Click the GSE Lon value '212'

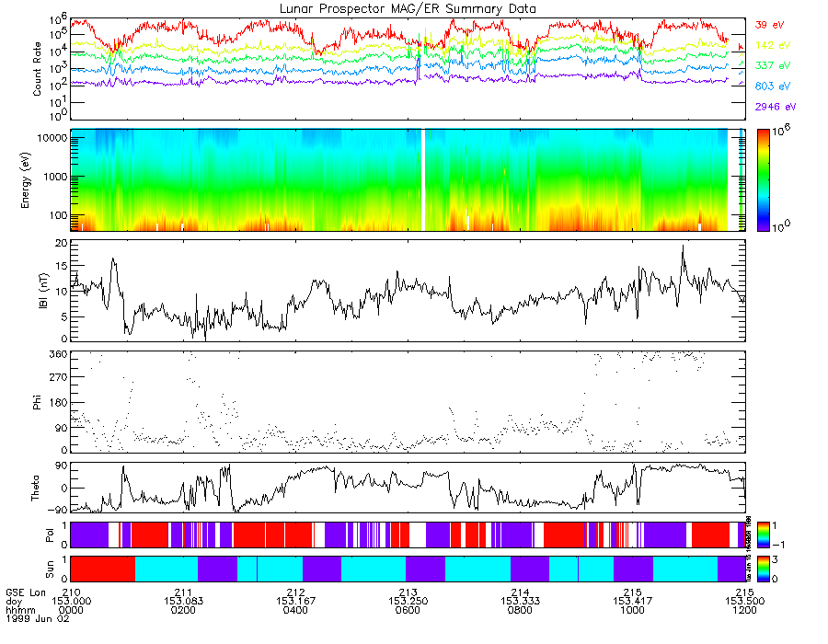(295, 592)
